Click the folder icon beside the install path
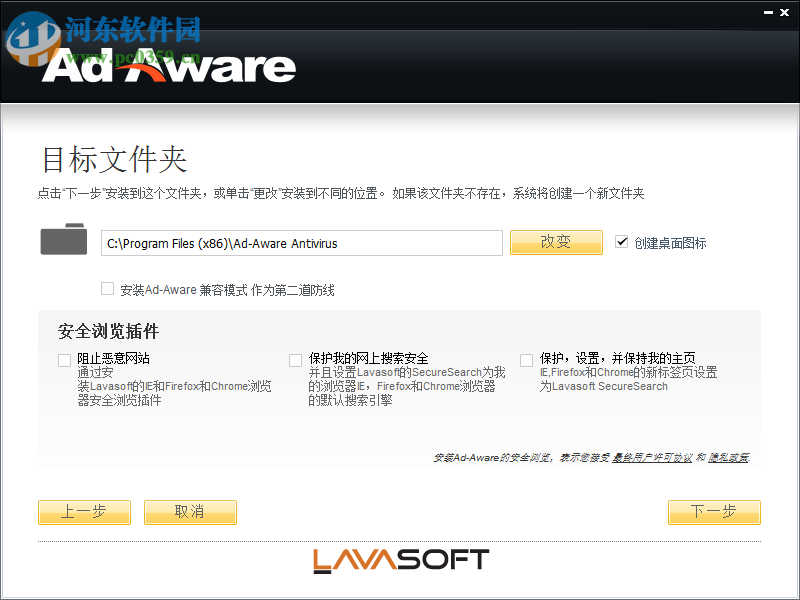Image resolution: width=800 pixels, height=600 pixels. point(63,240)
